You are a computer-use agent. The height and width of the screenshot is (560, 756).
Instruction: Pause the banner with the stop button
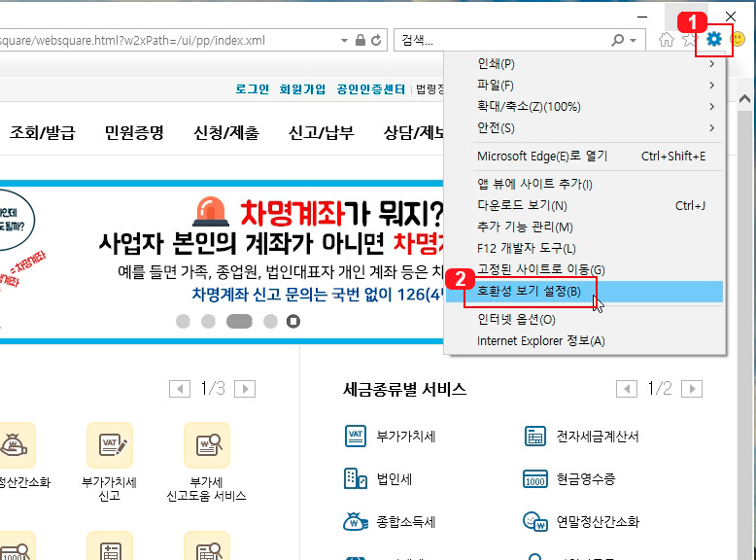[293, 321]
